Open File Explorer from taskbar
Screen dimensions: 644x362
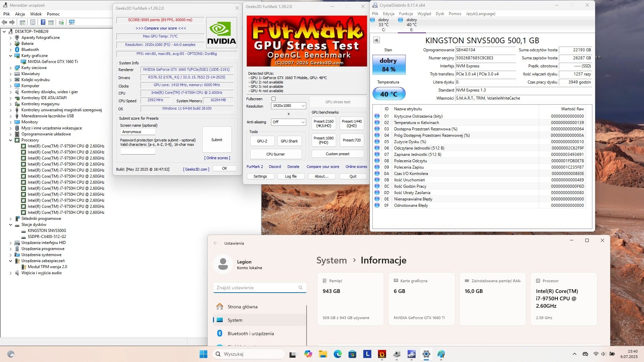point(323,354)
